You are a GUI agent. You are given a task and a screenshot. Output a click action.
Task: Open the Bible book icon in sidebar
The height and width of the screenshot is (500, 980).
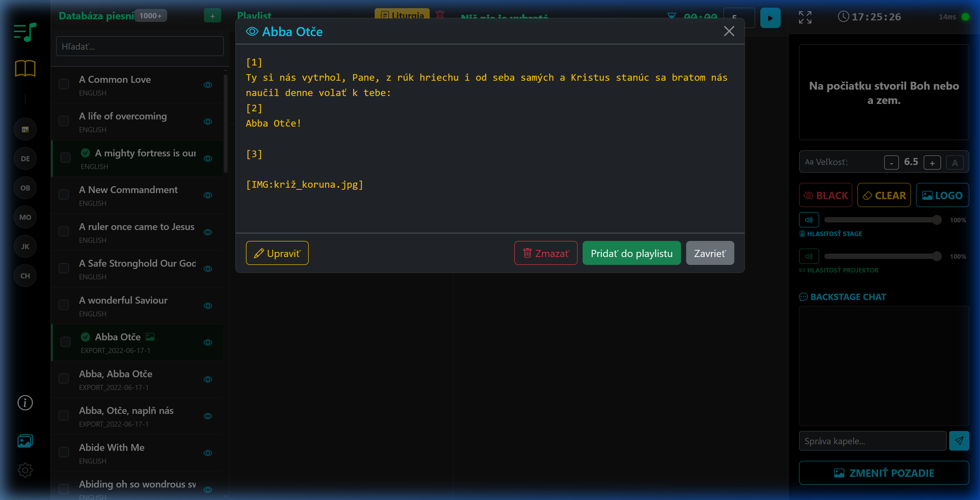click(x=25, y=69)
